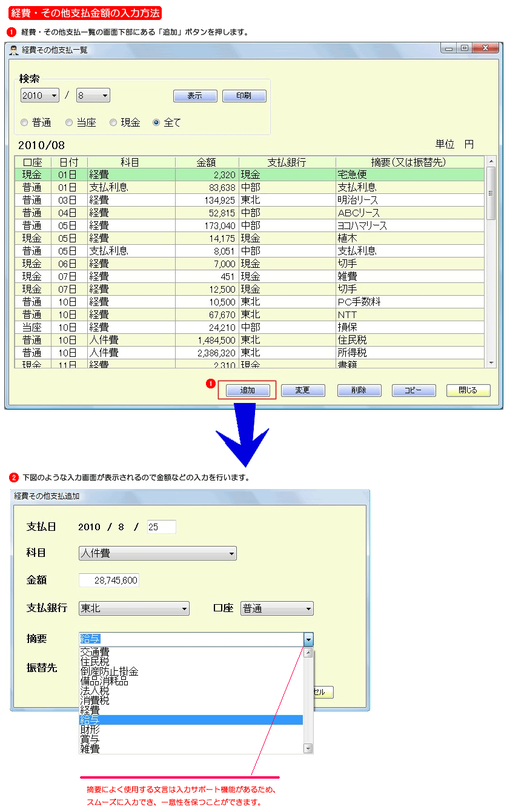507x812 pixels.
Task: Select the row with 植木
Action: point(250,238)
